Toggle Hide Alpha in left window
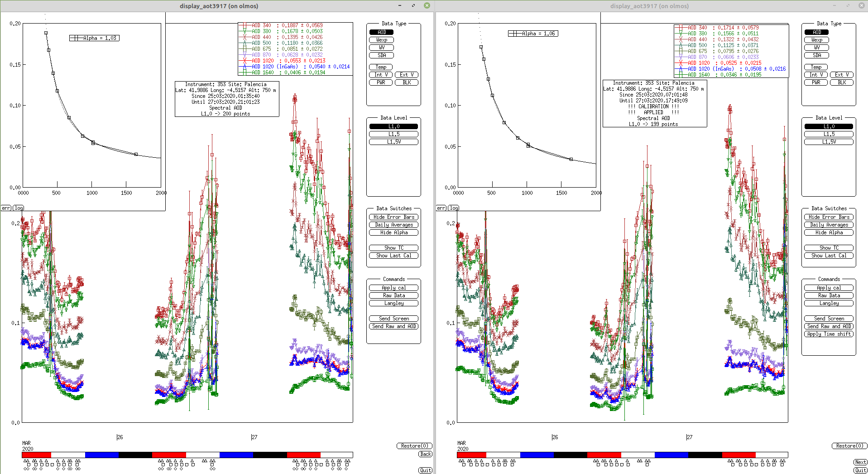The height and width of the screenshot is (474, 868). (x=393, y=232)
